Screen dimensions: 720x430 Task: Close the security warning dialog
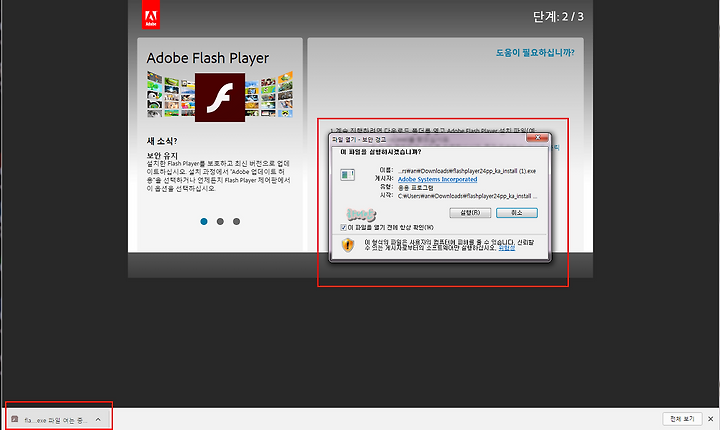537,138
